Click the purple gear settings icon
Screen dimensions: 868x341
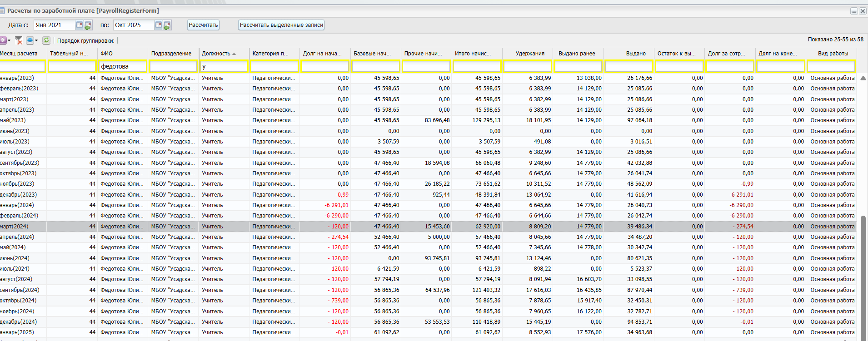(x=3, y=40)
